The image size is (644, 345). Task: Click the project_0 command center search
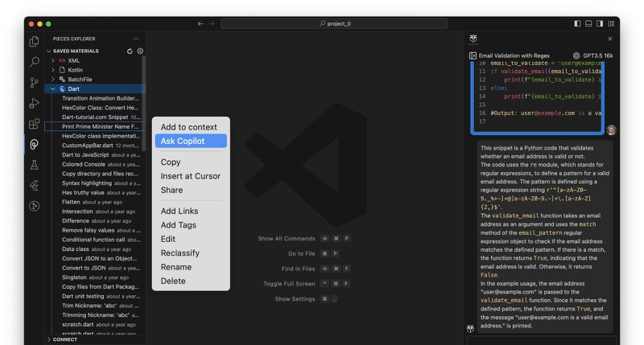(334, 24)
